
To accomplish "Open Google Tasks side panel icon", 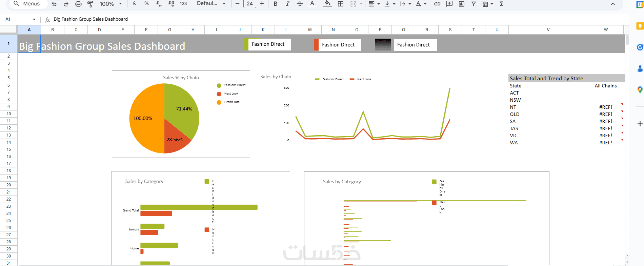I will (x=640, y=47).
